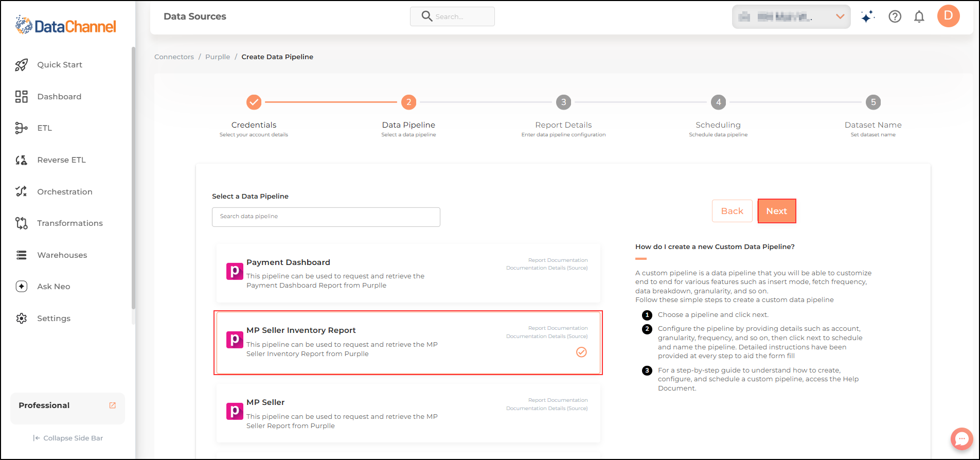Click the Warehouses stack icon
Screen dimensions: 980x460
(21, 255)
